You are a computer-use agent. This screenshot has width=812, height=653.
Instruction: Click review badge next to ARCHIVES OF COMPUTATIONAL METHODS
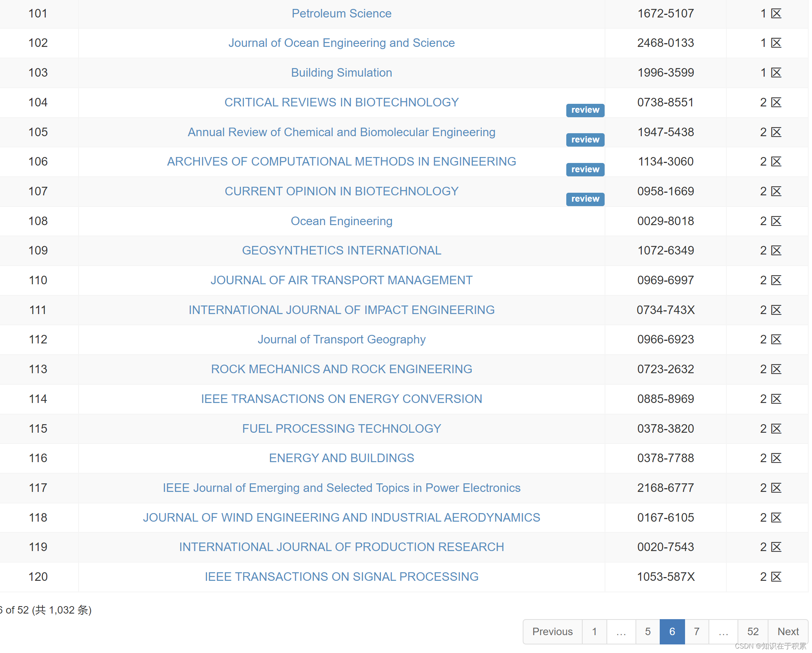585,170
